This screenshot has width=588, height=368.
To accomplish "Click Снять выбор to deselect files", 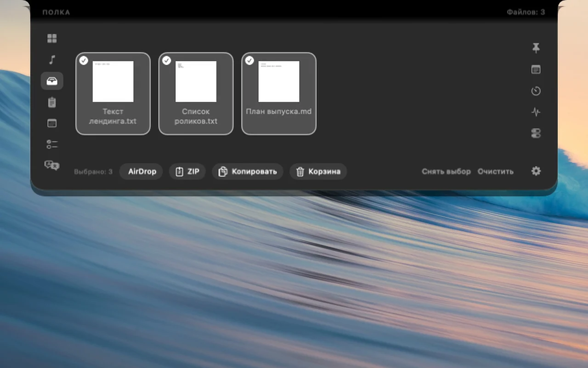I will point(446,172).
